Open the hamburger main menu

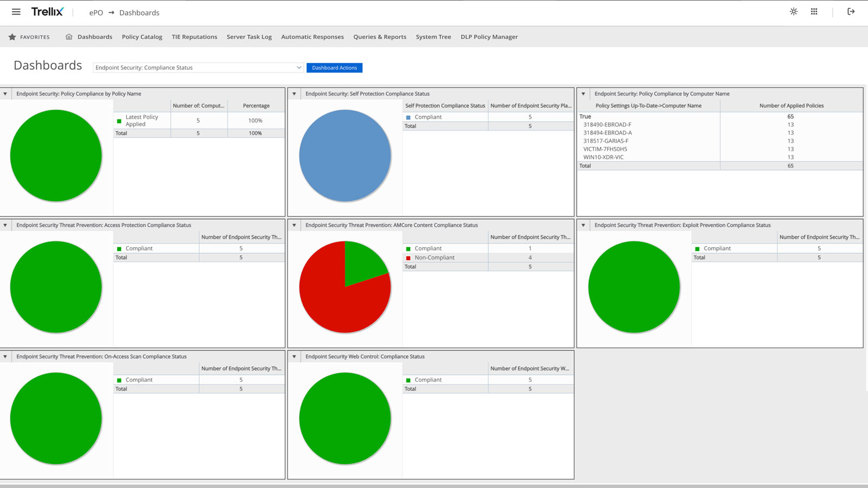coord(16,11)
